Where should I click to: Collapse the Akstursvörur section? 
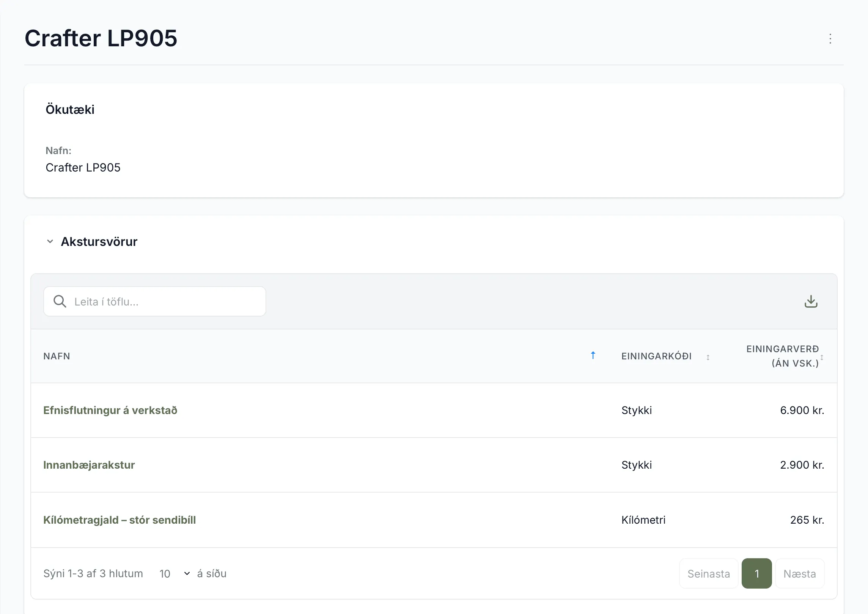click(x=50, y=241)
